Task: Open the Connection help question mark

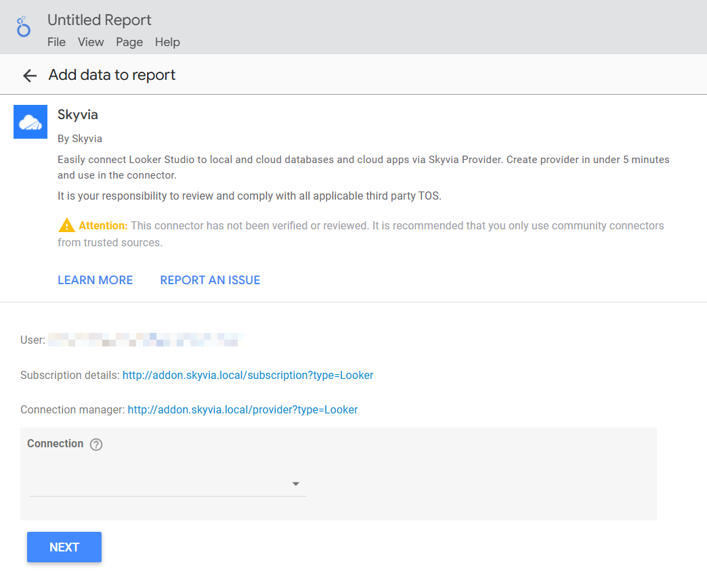Action: click(x=96, y=445)
